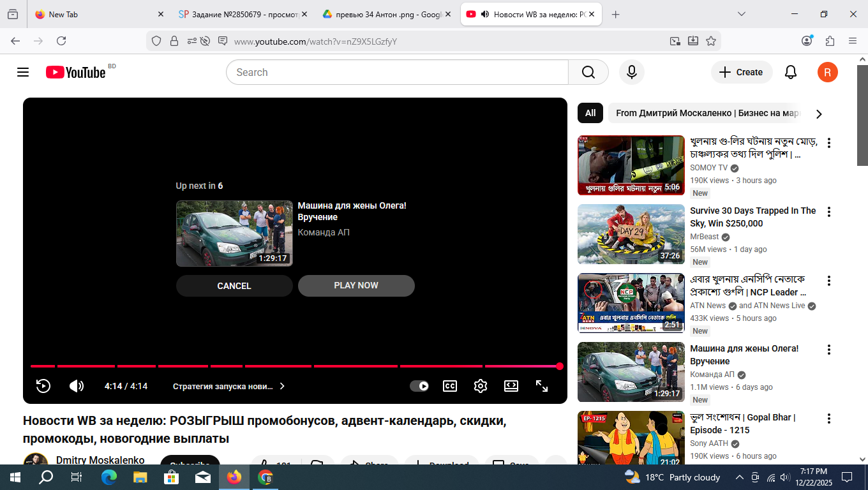This screenshot has width=868, height=490.
Task: Toggle autoplay switch in player
Action: pos(419,386)
